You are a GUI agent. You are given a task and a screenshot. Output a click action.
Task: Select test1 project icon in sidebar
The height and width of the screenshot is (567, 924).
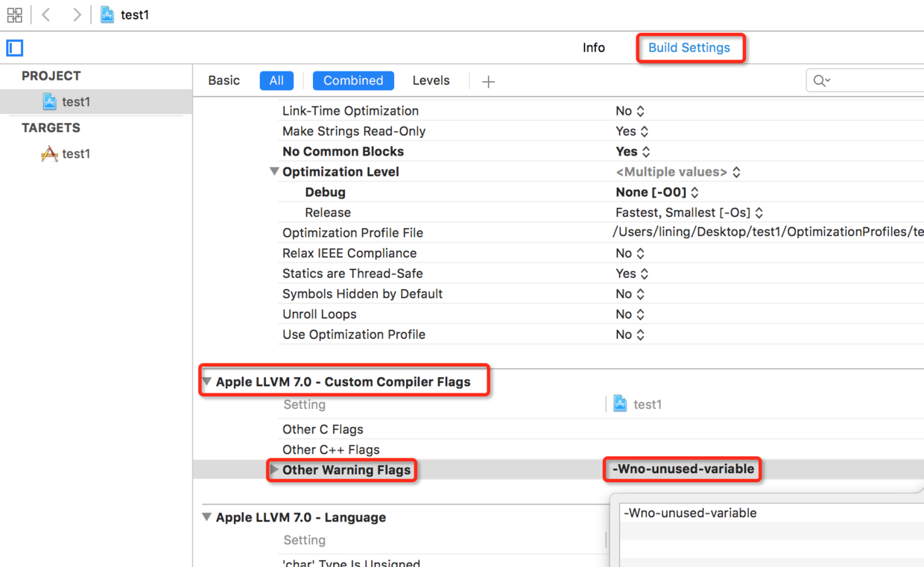click(49, 101)
